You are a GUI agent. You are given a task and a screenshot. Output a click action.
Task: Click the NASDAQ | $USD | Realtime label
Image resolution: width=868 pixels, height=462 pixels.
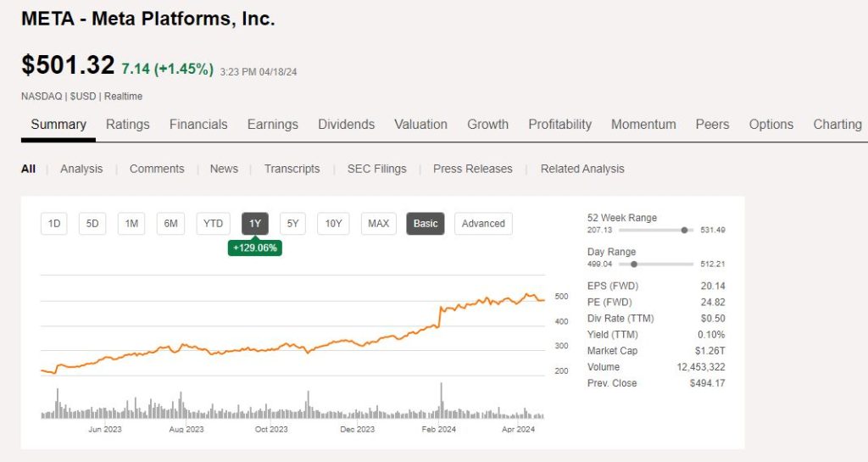pyautogui.click(x=82, y=97)
